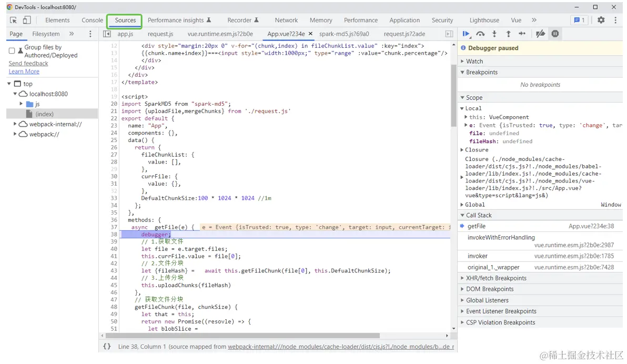627x364 pixels.
Task: Open the spark-md5.js?69a0 file tab
Action: (x=344, y=34)
